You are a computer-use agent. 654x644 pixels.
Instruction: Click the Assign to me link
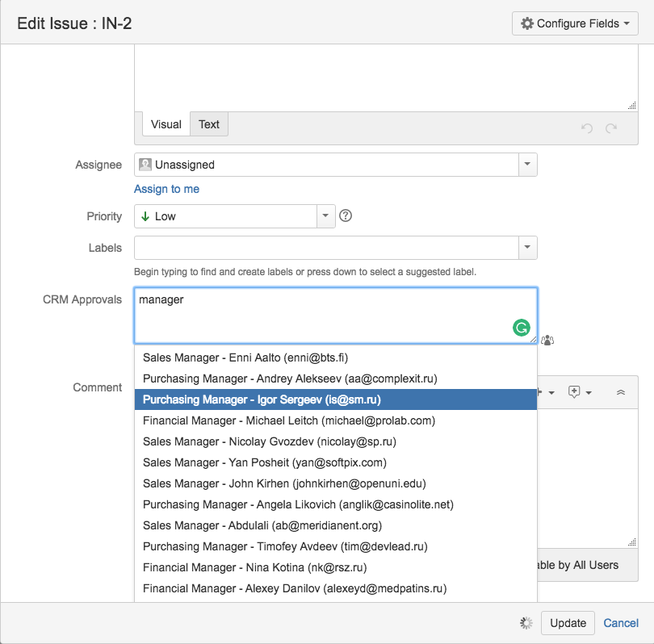[166, 189]
